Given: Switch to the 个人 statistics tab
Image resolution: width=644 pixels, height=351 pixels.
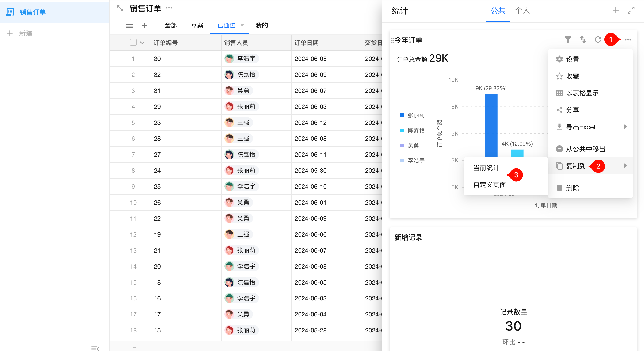Looking at the screenshot, I should [522, 11].
